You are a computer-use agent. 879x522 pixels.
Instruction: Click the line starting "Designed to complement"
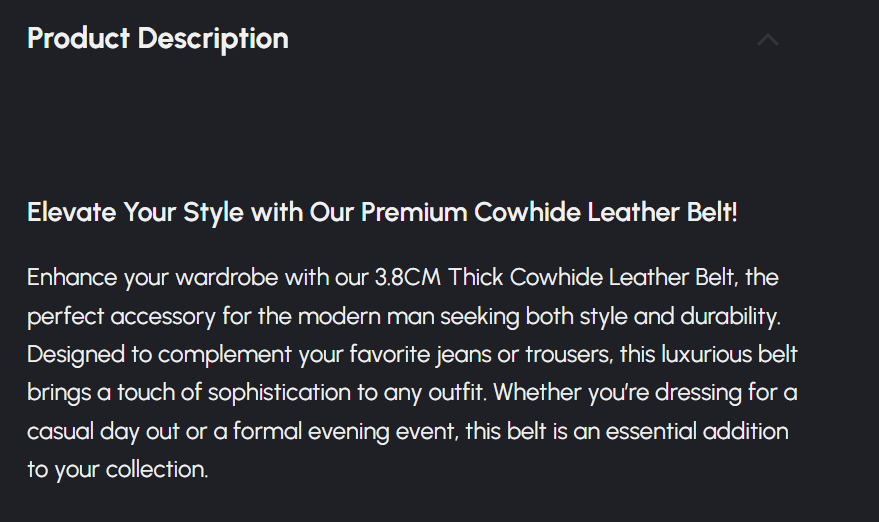pos(412,355)
